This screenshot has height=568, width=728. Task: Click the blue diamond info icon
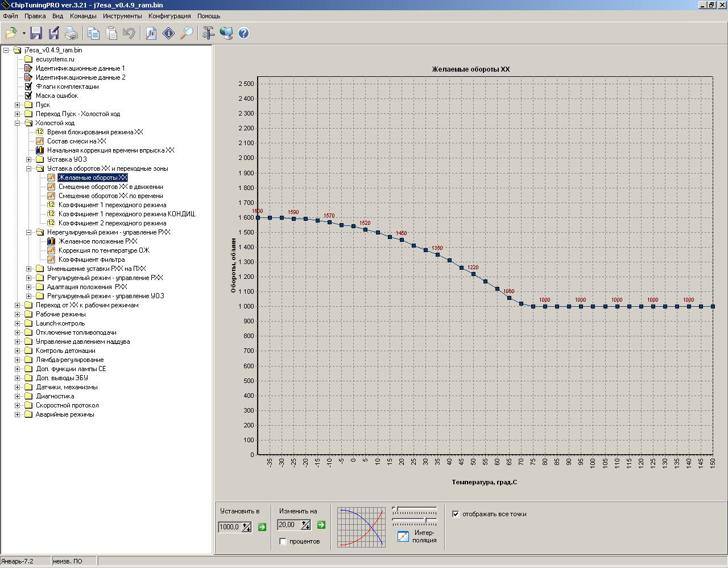[169, 34]
